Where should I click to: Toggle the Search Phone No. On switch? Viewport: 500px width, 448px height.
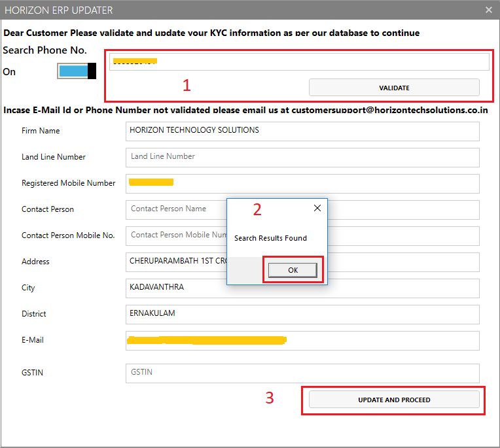(x=77, y=71)
